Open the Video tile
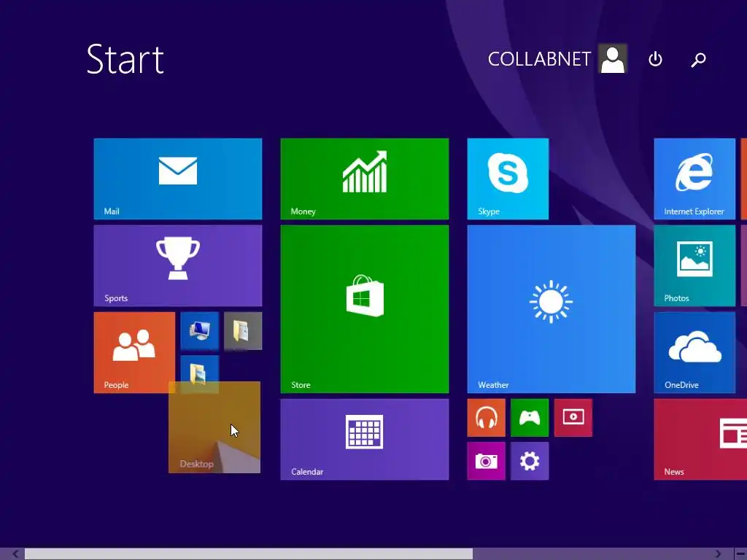The width and height of the screenshot is (747, 560). coord(573,418)
